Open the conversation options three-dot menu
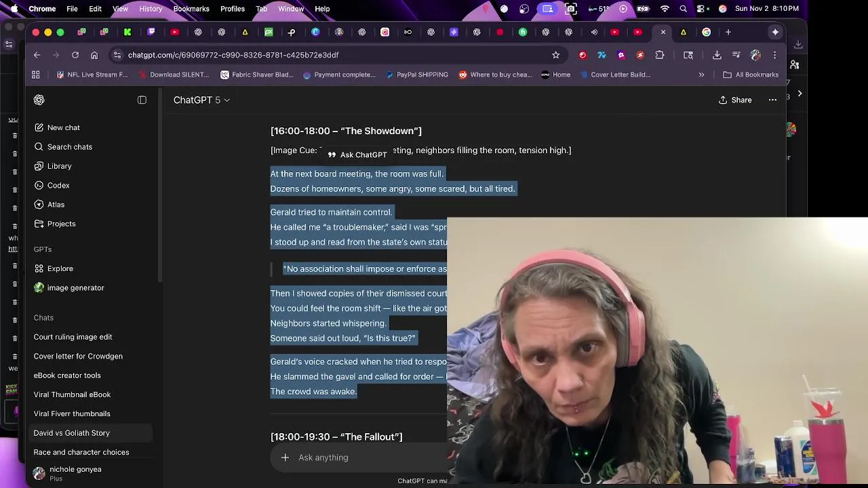This screenshot has width=868, height=488. pos(772,100)
